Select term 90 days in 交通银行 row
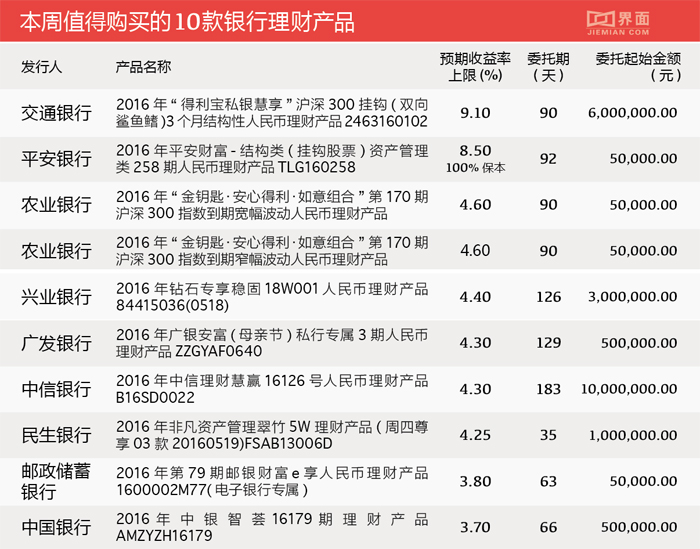 click(x=548, y=113)
